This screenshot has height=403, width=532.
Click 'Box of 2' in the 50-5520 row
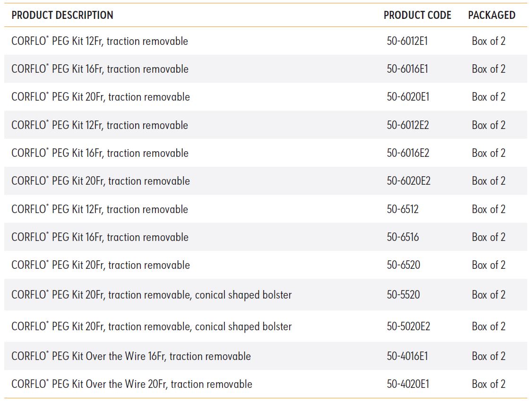pyautogui.click(x=489, y=294)
